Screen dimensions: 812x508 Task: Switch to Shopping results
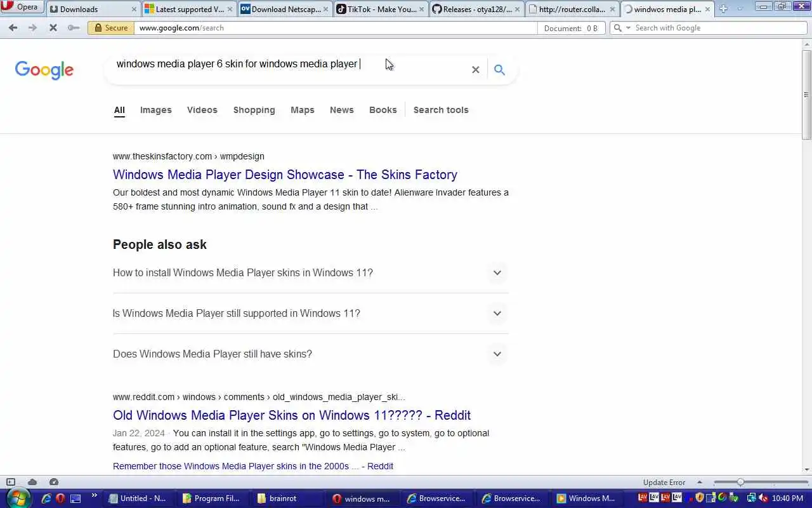click(254, 110)
